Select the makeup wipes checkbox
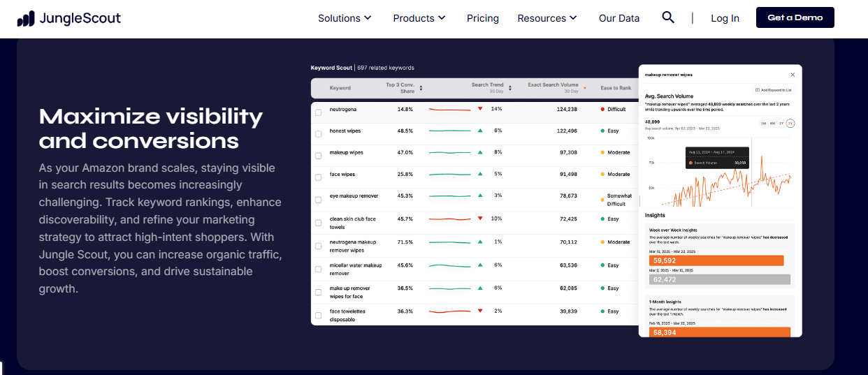Image resolution: width=868 pixels, height=375 pixels. 319,155
